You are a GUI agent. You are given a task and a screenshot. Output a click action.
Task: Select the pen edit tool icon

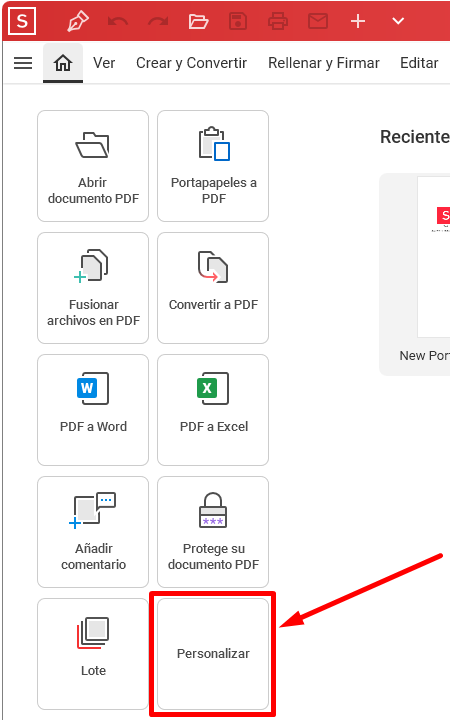(78, 21)
